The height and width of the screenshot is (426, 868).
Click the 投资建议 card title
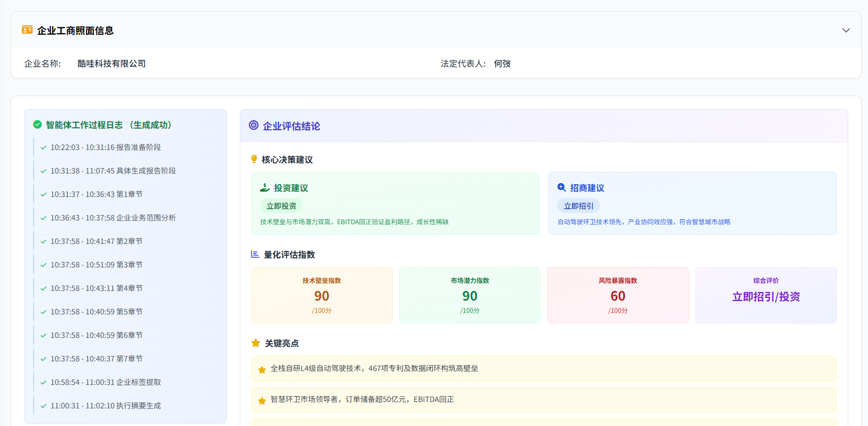pos(291,188)
